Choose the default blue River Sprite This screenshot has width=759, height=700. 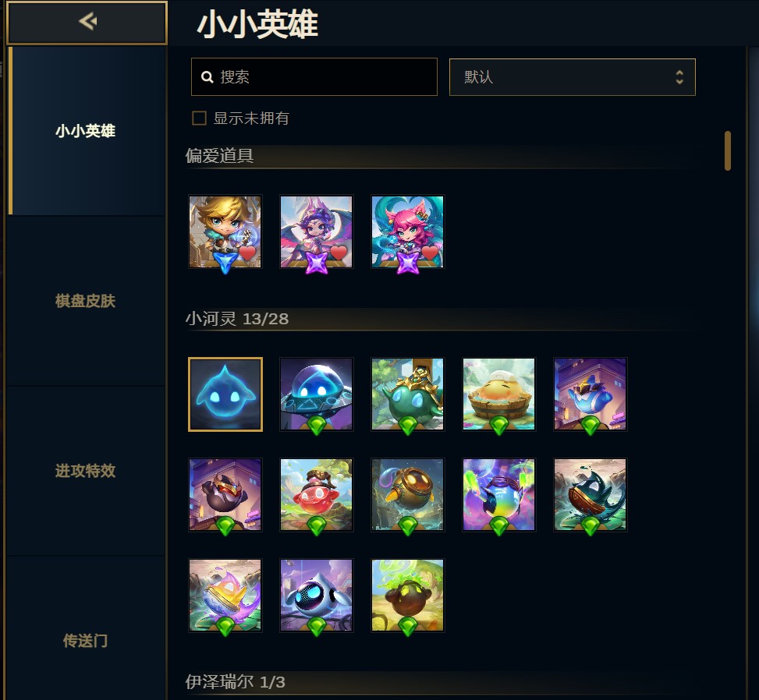[x=225, y=394]
